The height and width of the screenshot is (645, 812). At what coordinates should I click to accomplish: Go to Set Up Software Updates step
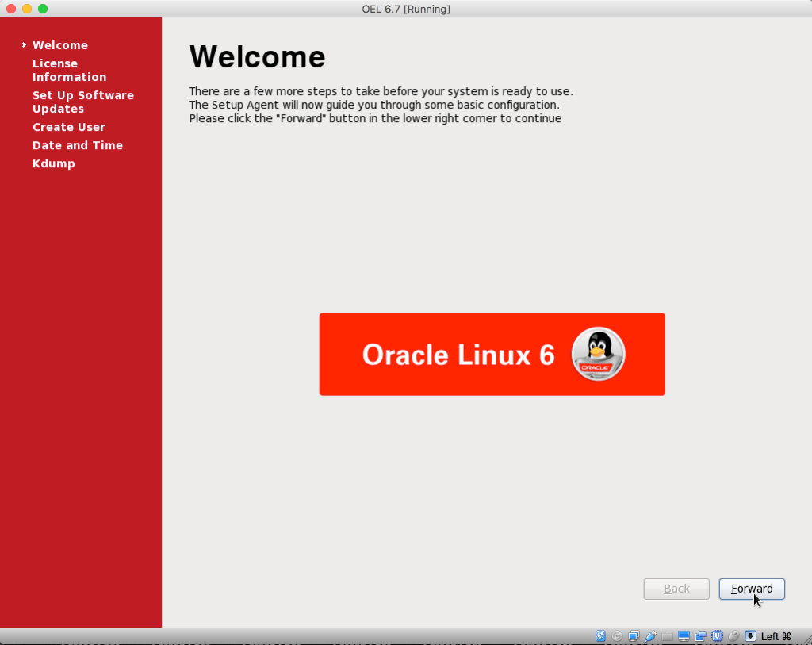pyautogui.click(x=82, y=102)
